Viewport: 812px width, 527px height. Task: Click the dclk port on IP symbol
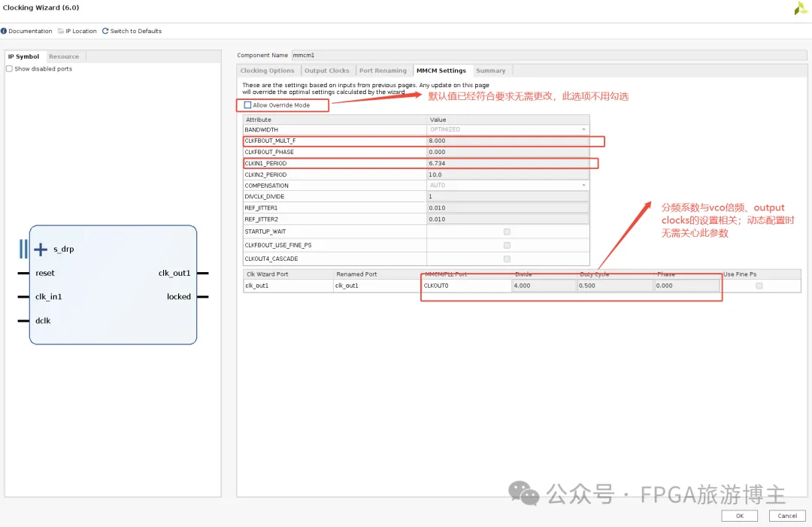click(x=42, y=321)
